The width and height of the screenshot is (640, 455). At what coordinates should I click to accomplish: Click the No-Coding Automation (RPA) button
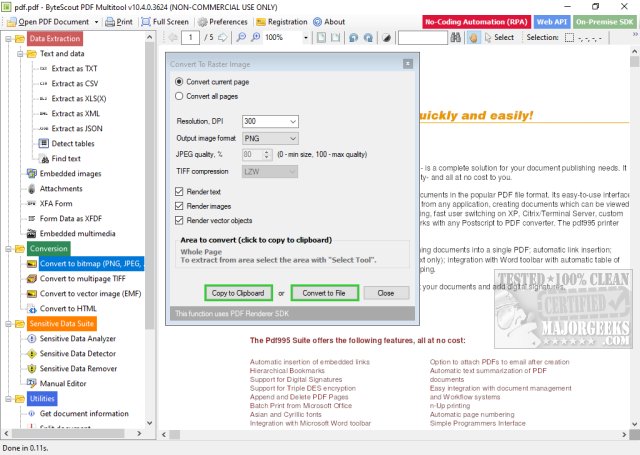[476, 22]
